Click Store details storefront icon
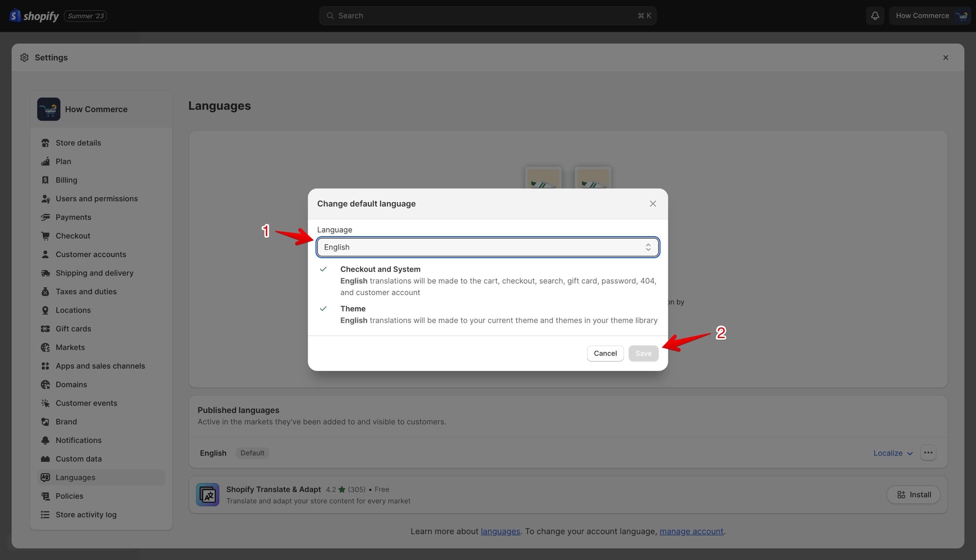The image size is (976, 560). click(x=45, y=143)
